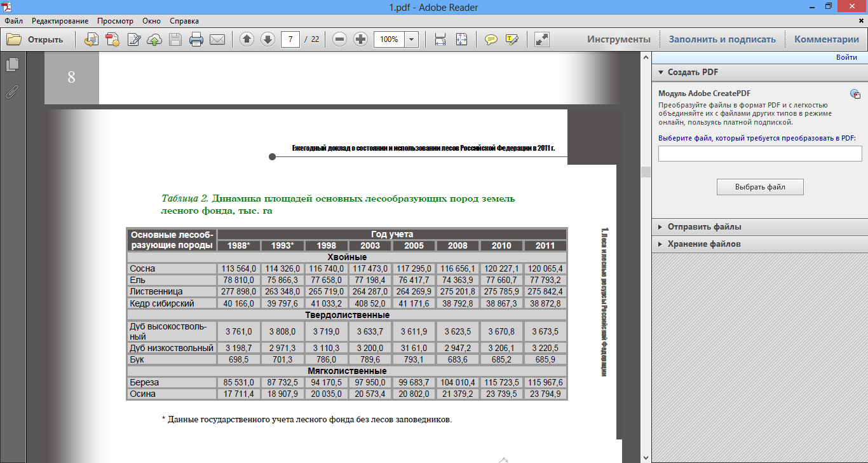Open the Файл menu
The height and width of the screenshot is (463, 868).
tap(13, 21)
